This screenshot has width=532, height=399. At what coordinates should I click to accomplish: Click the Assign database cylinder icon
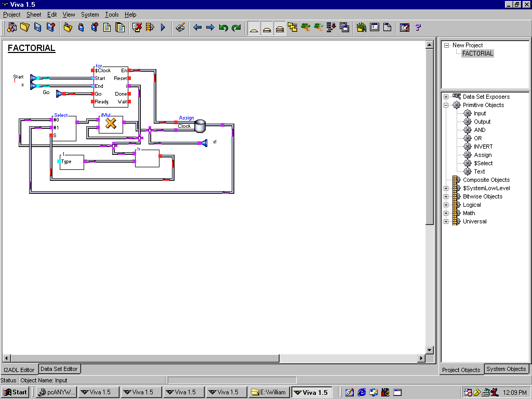coord(201,125)
